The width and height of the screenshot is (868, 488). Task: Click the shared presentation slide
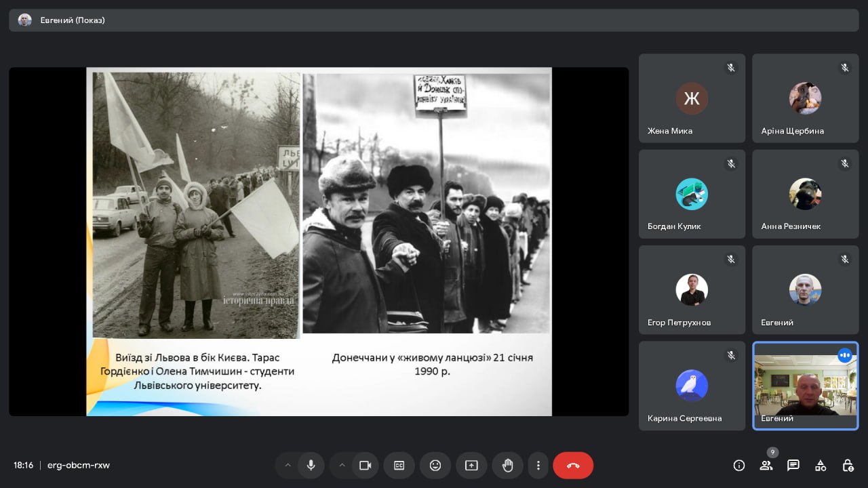[x=319, y=241]
